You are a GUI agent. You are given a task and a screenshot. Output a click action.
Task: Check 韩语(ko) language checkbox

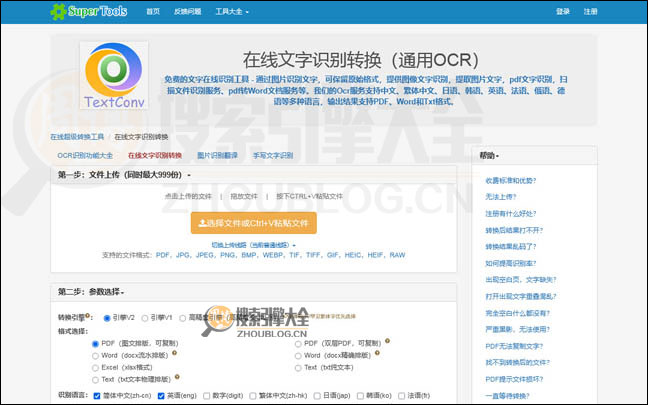[x=360, y=396]
